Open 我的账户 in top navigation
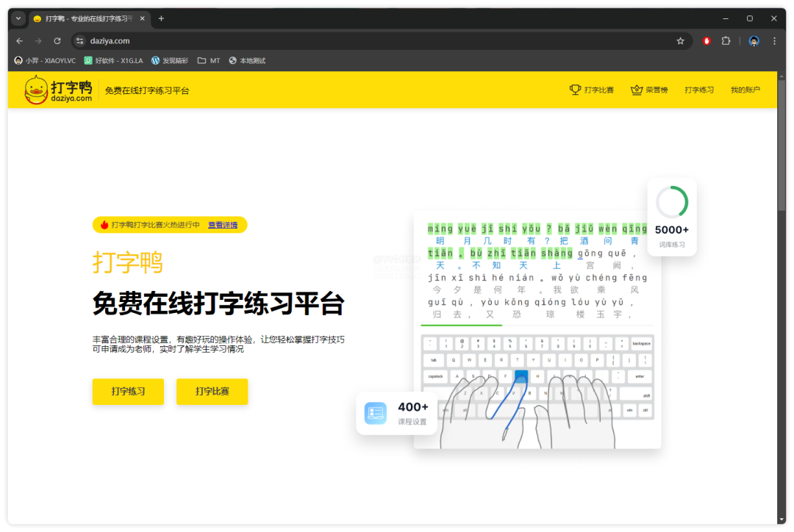The width and height of the screenshot is (794, 532). click(x=745, y=90)
